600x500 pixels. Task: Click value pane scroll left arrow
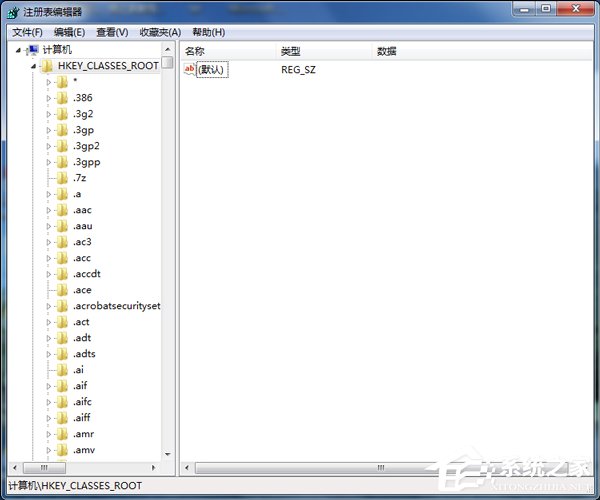point(187,467)
